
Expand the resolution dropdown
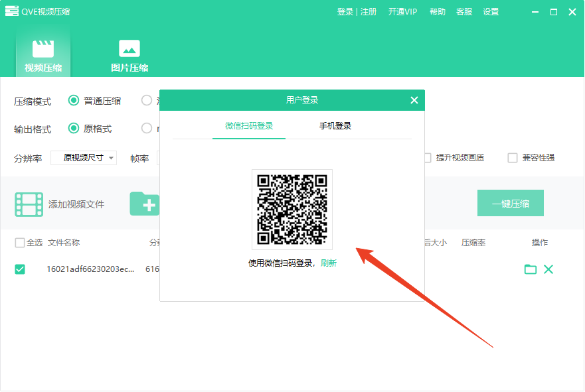coord(84,158)
